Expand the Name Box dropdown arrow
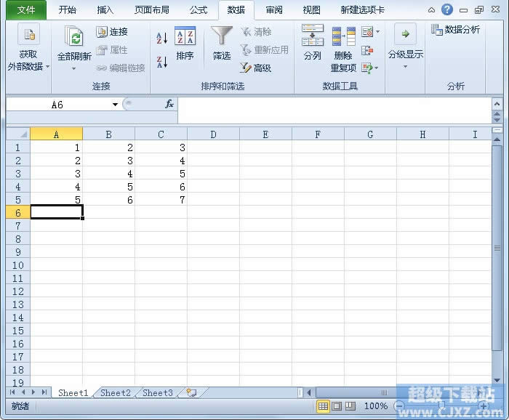The image size is (509, 420). point(115,105)
